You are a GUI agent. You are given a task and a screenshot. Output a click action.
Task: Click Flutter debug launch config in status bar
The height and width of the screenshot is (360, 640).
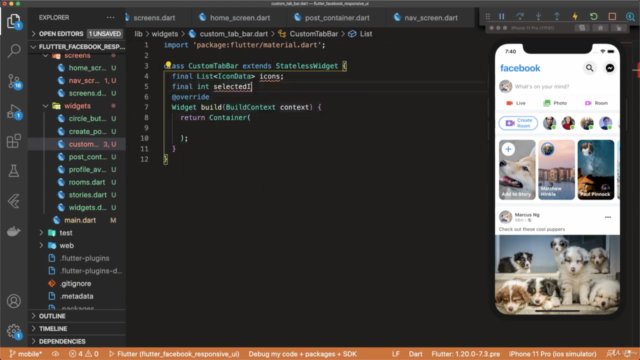pyautogui.click(x=174, y=354)
